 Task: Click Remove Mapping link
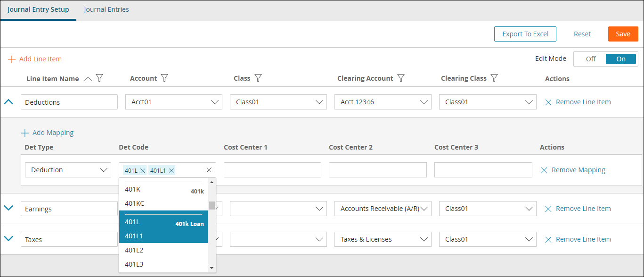(x=579, y=170)
